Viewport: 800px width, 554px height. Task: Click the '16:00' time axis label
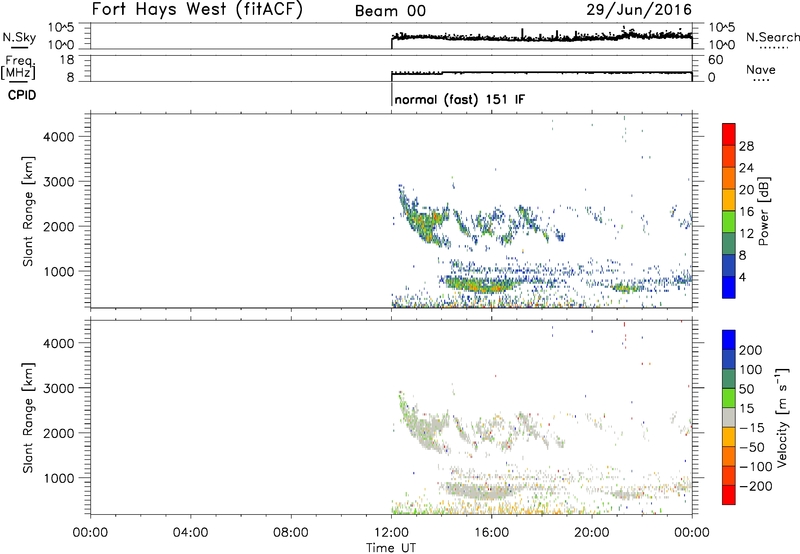[x=491, y=533]
